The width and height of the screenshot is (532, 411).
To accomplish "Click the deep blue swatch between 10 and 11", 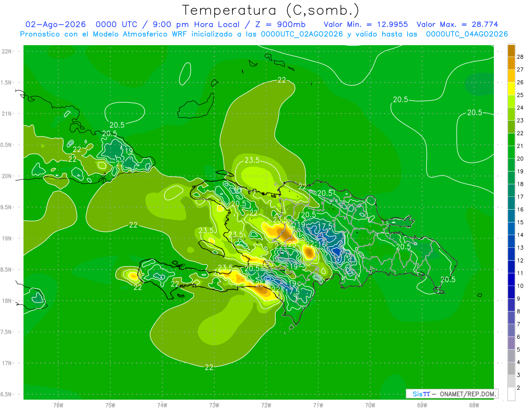I will [511, 280].
